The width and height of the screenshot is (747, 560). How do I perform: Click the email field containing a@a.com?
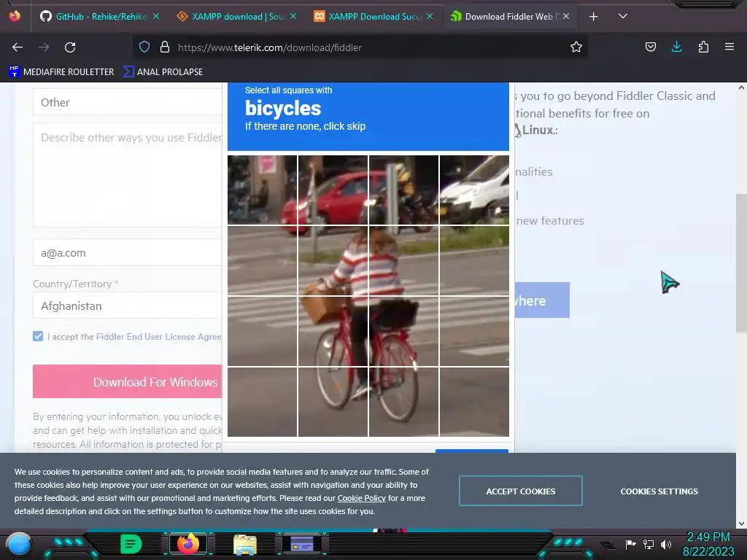coord(127,252)
